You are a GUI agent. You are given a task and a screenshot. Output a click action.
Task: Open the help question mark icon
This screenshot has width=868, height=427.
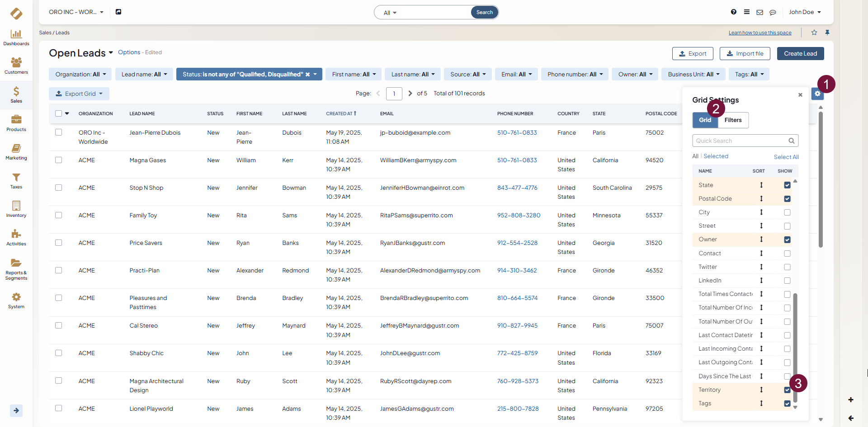coord(733,12)
